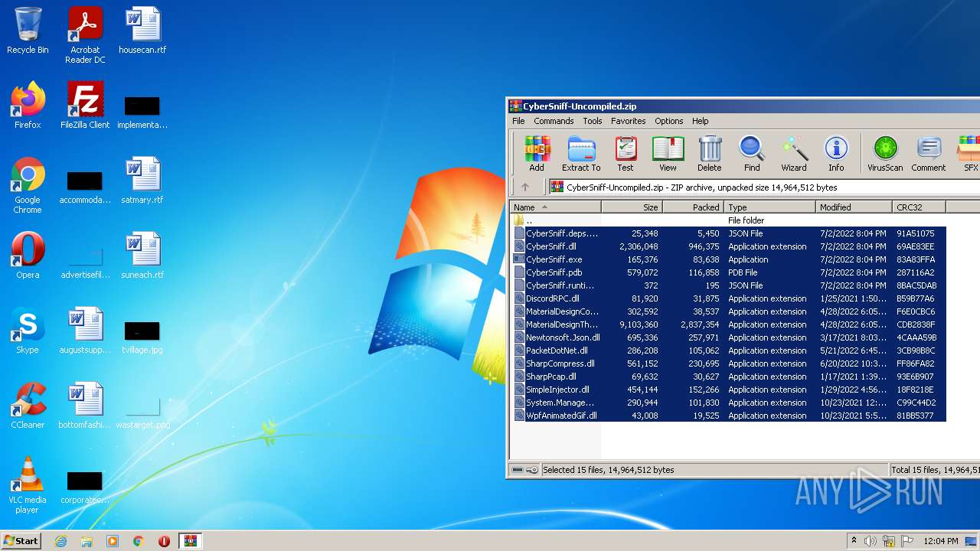Sort file list by Modified column
This screenshot has width=980, height=551.
[854, 207]
